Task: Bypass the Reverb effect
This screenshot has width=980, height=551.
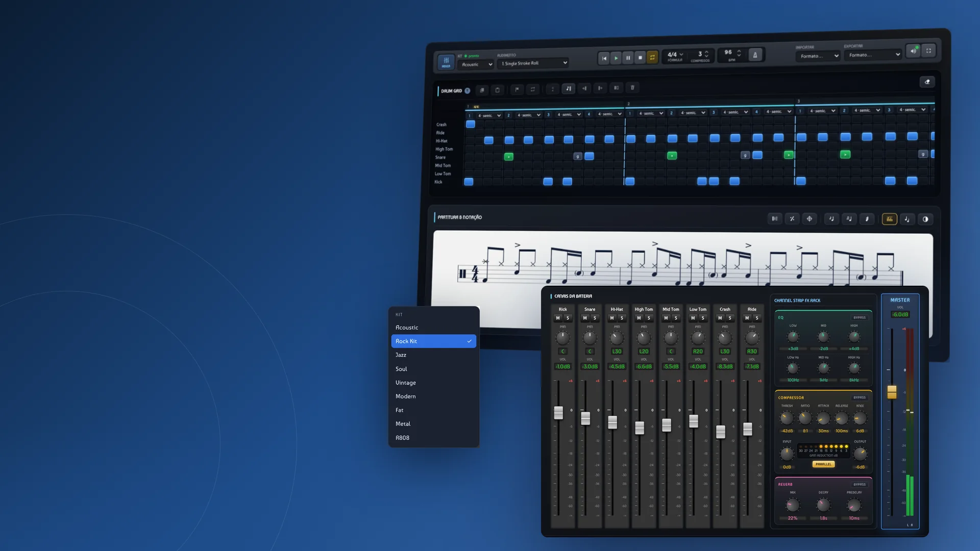Action: [x=860, y=484]
